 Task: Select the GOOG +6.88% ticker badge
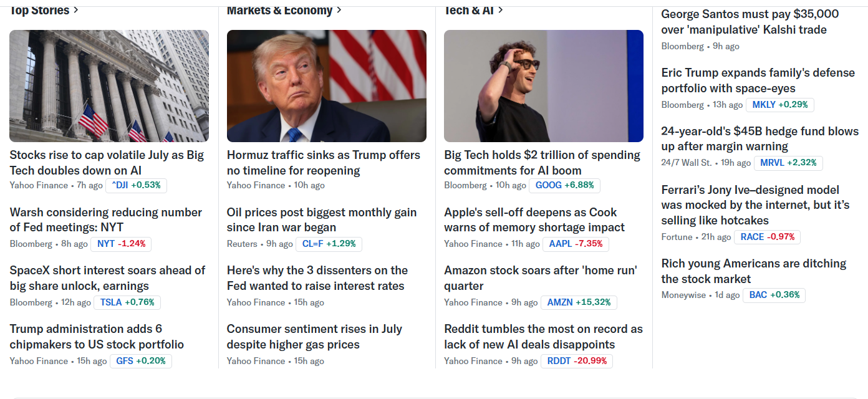[564, 185]
